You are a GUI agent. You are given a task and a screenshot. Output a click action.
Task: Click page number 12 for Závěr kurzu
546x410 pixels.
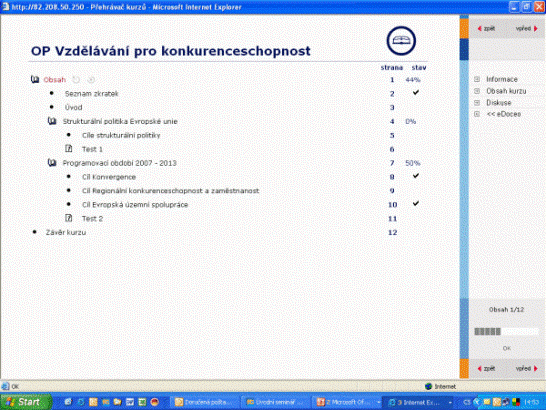coord(392,232)
